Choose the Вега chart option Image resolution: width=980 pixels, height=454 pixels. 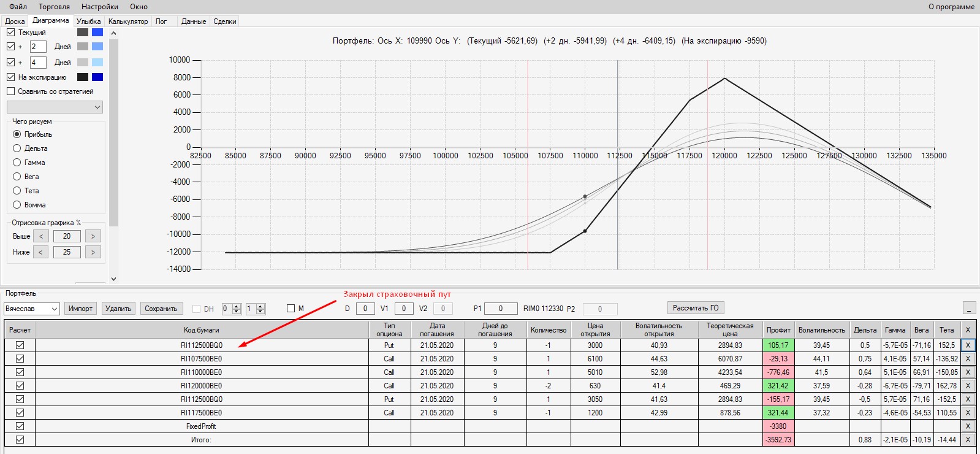point(17,177)
